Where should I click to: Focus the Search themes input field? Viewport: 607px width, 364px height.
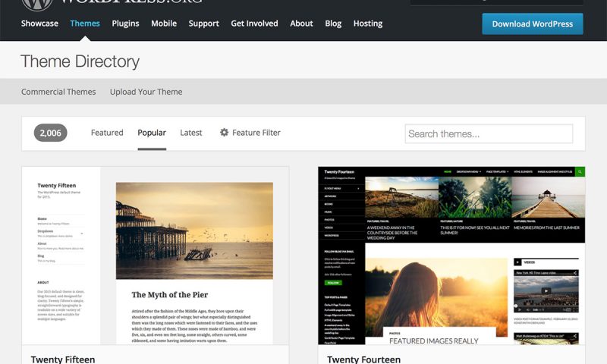489,133
